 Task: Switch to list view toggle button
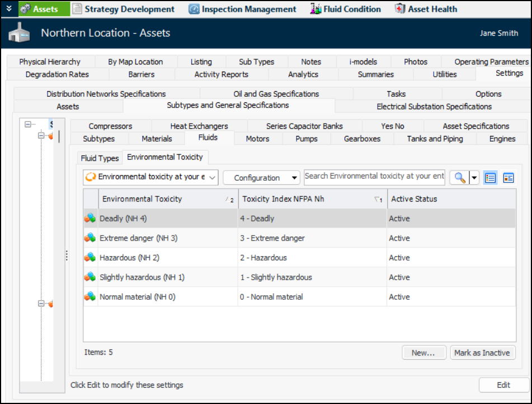click(x=490, y=178)
